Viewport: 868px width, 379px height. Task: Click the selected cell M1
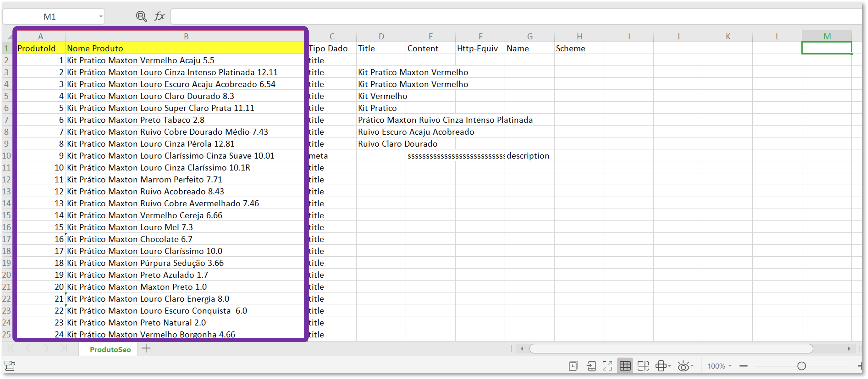tap(827, 48)
